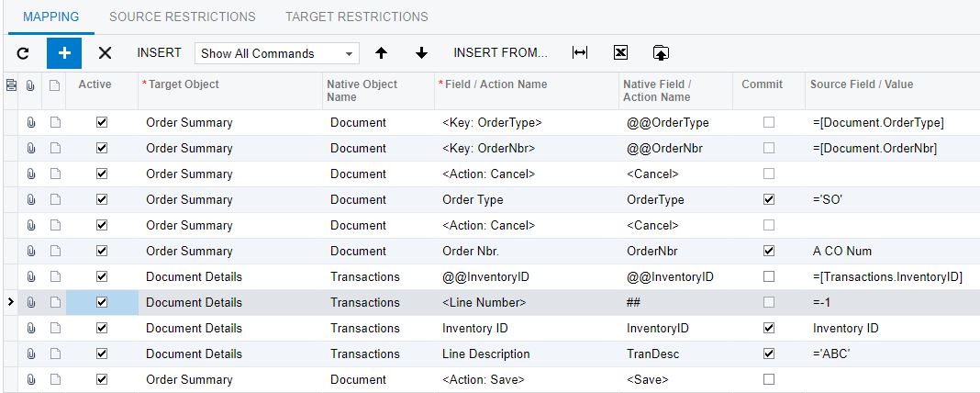
Task: Open attachment icon on Line Description row
Action: (x=30, y=354)
